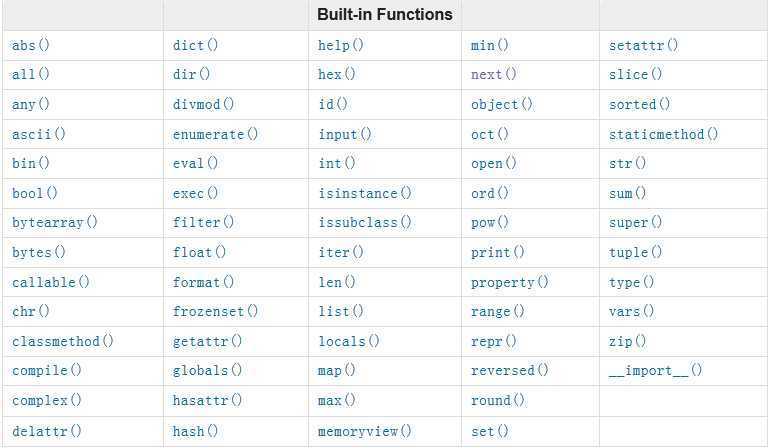Click the hasattr() function link
This screenshot has width=769, height=448.
[x=207, y=401]
